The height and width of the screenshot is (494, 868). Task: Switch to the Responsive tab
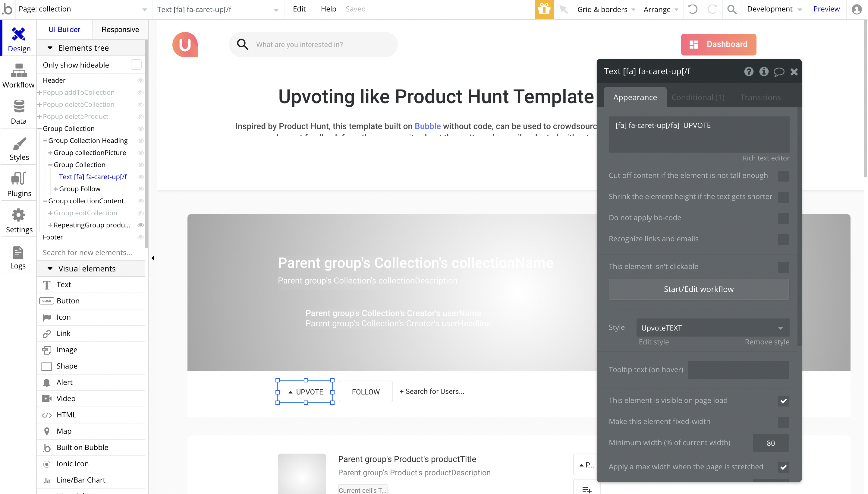[x=120, y=30]
